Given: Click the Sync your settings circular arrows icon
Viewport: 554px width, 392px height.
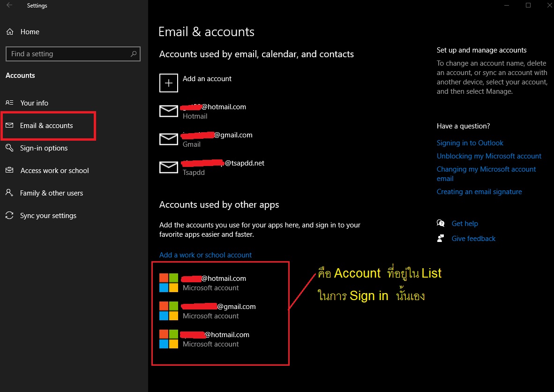Looking at the screenshot, I should point(9,215).
